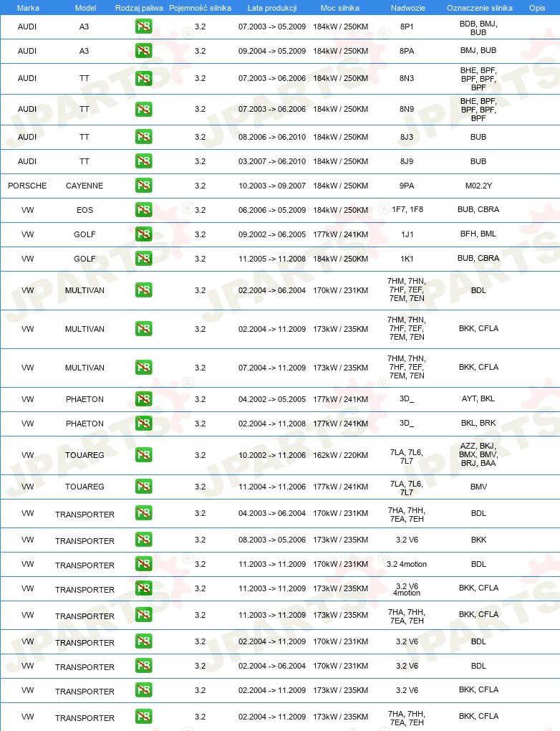560x731 pixels.
Task: Click fuel icon in PORSCHE CAYENNE row
Action: [143, 186]
